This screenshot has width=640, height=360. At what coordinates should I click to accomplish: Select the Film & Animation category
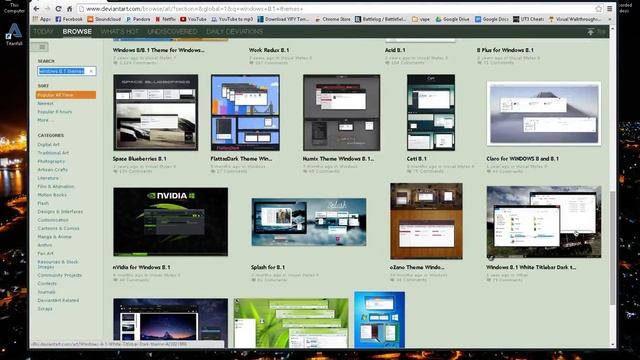(x=56, y=186)
